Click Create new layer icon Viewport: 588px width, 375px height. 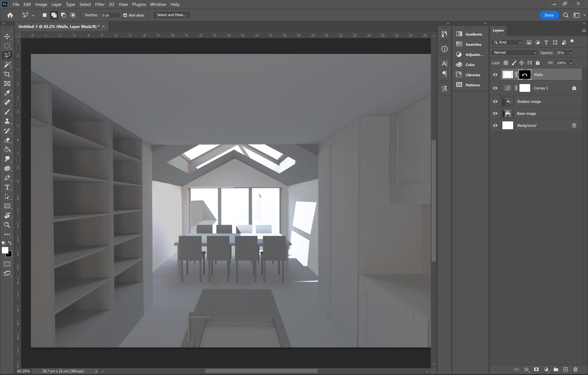pos(565,369)
